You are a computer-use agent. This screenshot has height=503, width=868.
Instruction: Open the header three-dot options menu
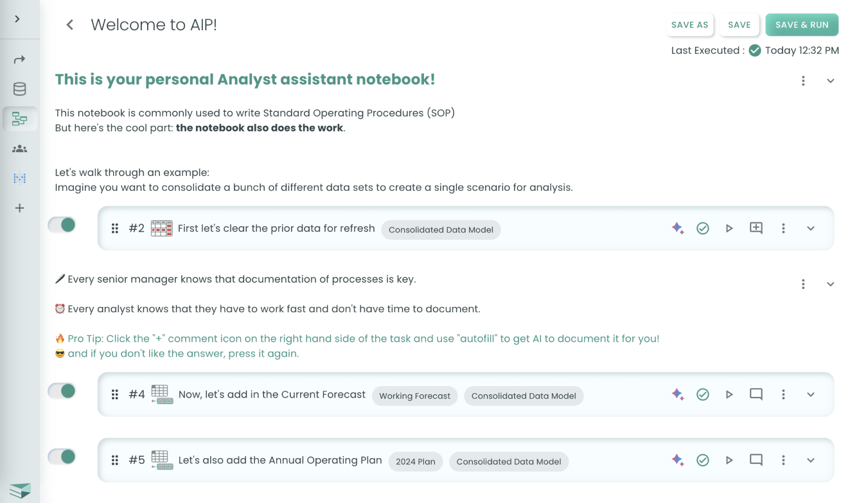pyautogui.click(x=803, y=81)
